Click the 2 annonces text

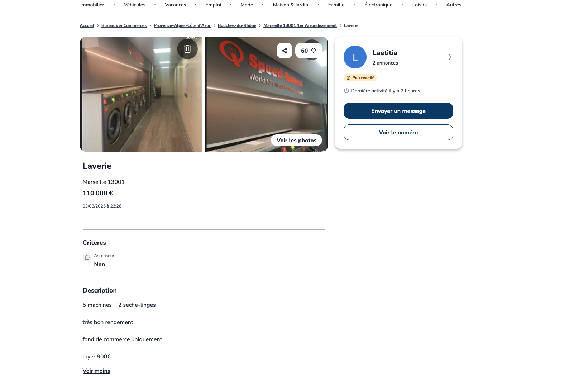tap(385, 63)
